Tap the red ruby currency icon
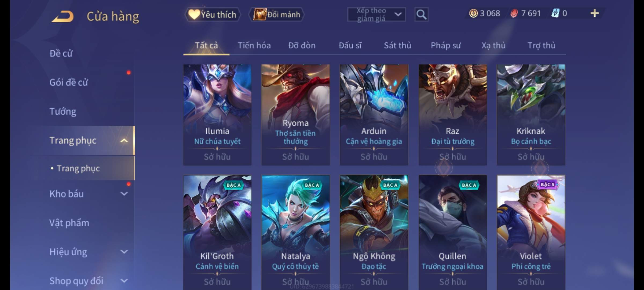 (x=514, y=13)
